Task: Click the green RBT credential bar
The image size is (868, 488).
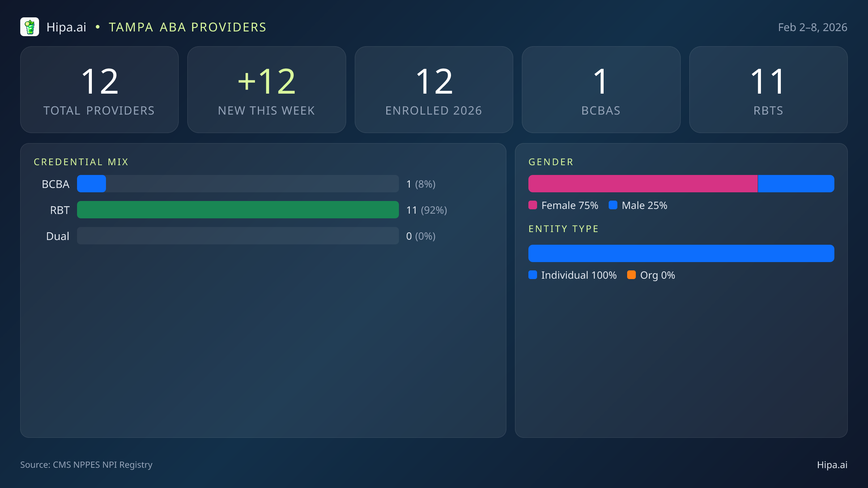Action: (x=238, y=210)
